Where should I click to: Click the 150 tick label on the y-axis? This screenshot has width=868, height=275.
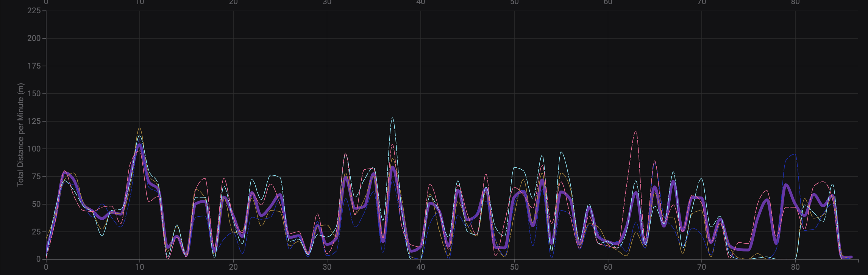point(34,94)
